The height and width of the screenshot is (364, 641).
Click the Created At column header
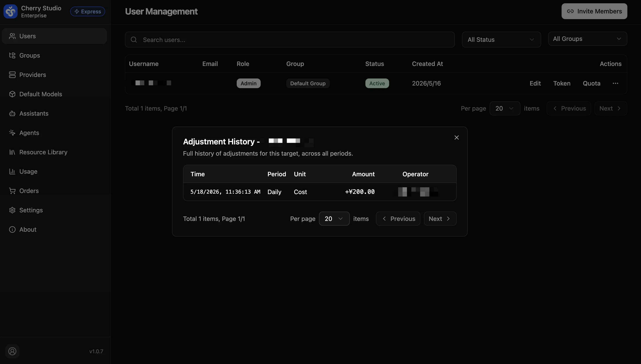click(427, 64)
